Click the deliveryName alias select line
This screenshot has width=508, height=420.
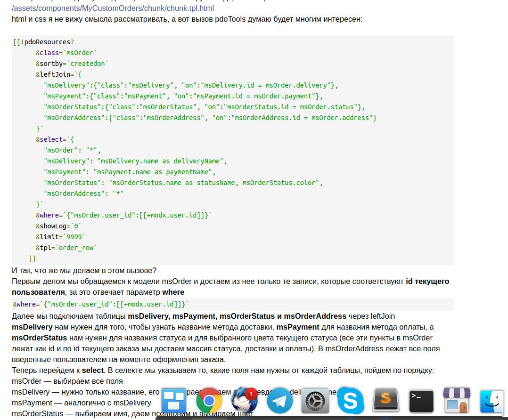(x=135, y=161)
